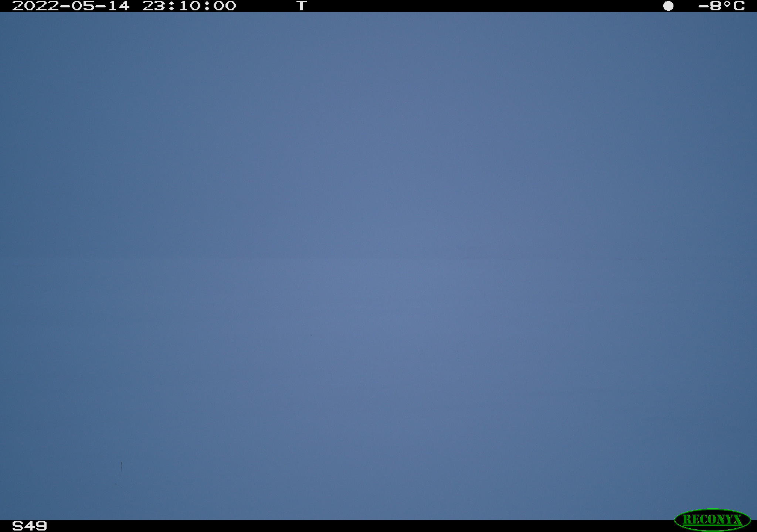This screenshot has width=757, height=532.
Task: Click the 2022-05-14 date stamp
Action: pos(71,6)
